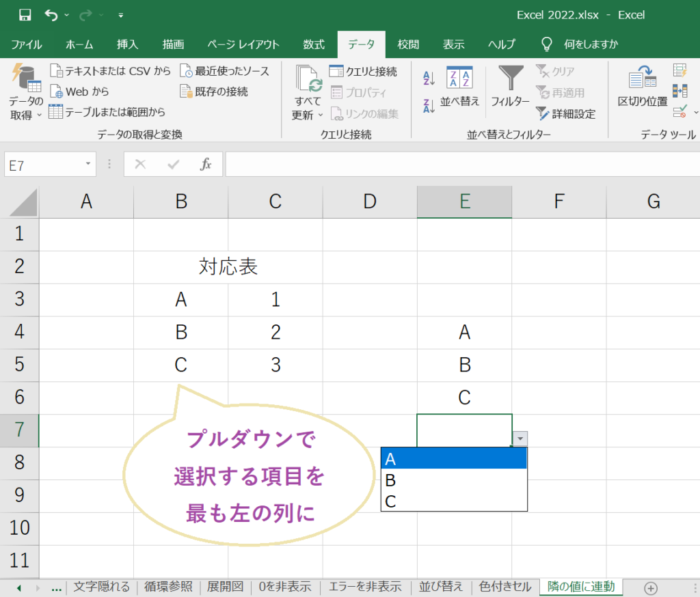Click the Data Validation icon
The image size is (700, 597).
pos(680,111)
